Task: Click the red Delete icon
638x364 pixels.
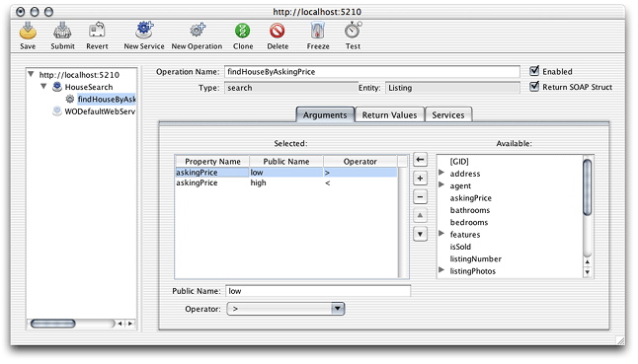Action: click(x=278, y=31)
